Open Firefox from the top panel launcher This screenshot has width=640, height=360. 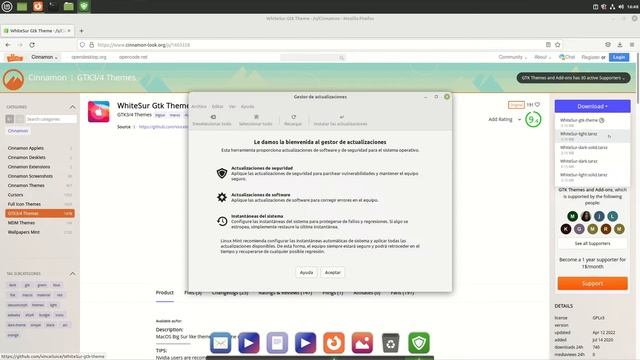pyautogui.click(x=38, y=7)
